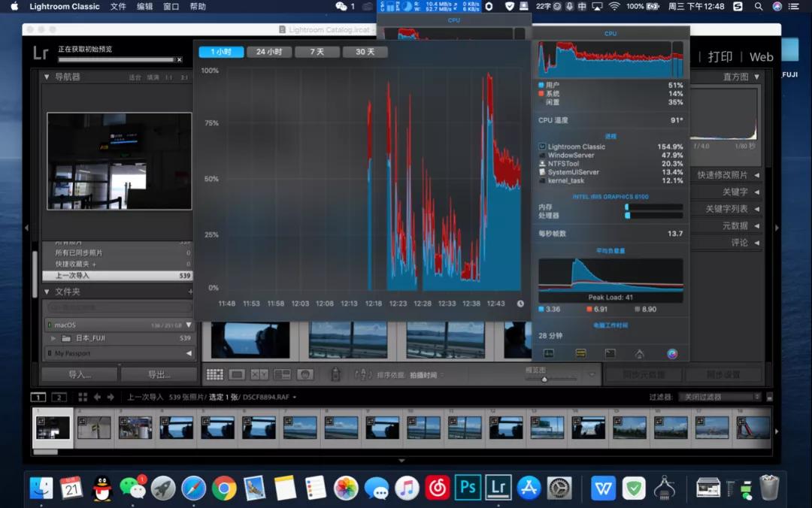Open the 关闭过滤器 filter dropdown
The width and height of the screenshot is (812, 508).
click(720, 397)
